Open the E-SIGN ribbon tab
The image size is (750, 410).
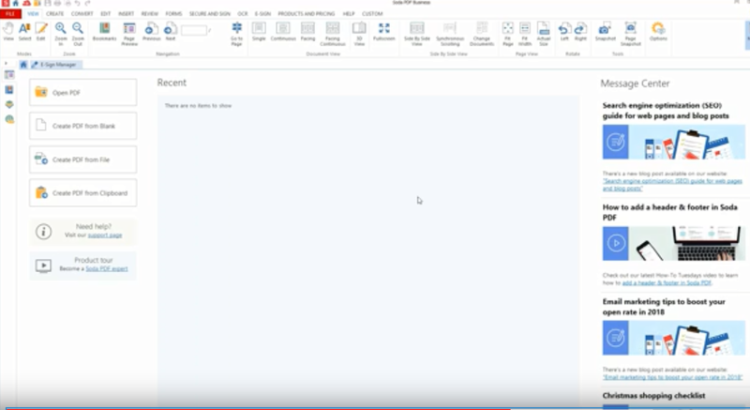263,14
